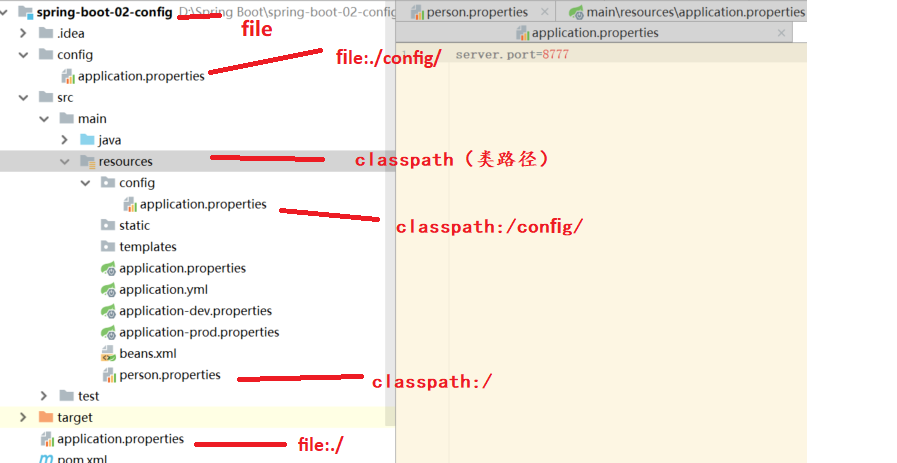897x463 pixels.
Task: Select application.properties with Spring icon in resources
Action: coord(182,268)
